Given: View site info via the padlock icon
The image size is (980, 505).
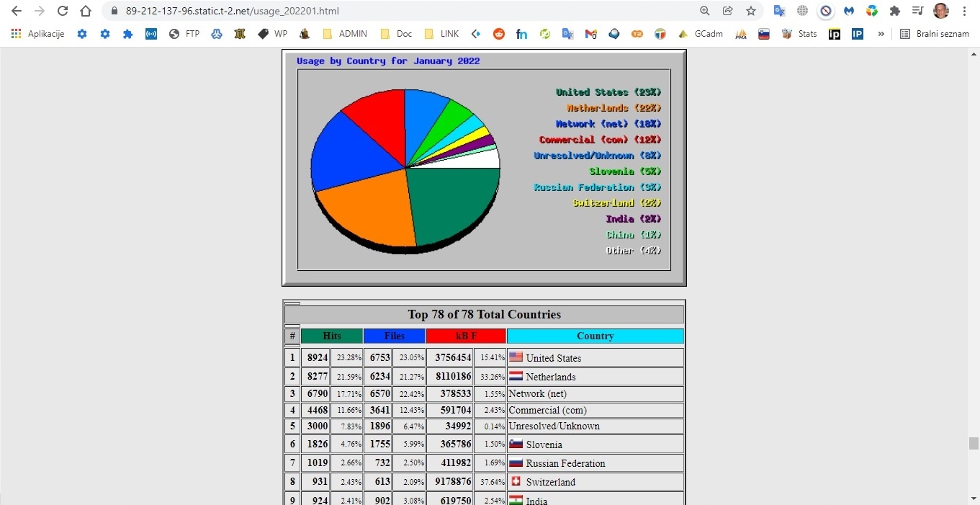Looking at the screenshot, I should (x=114, y=11).
